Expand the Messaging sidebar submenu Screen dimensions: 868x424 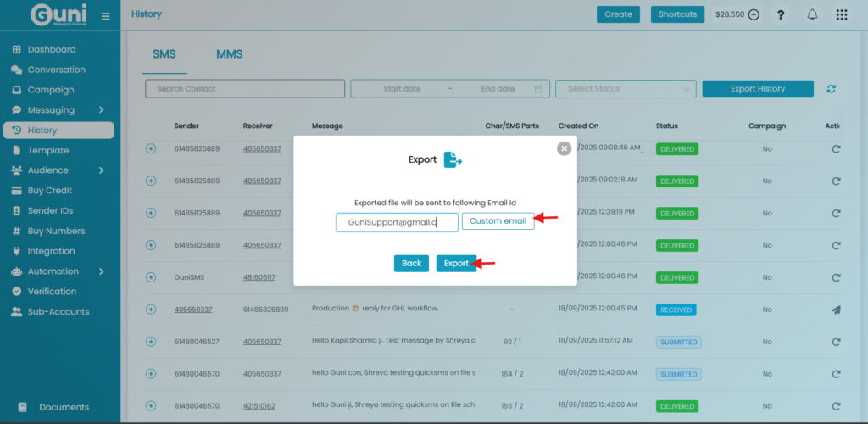pyautogui.click(x=101, y=110)
